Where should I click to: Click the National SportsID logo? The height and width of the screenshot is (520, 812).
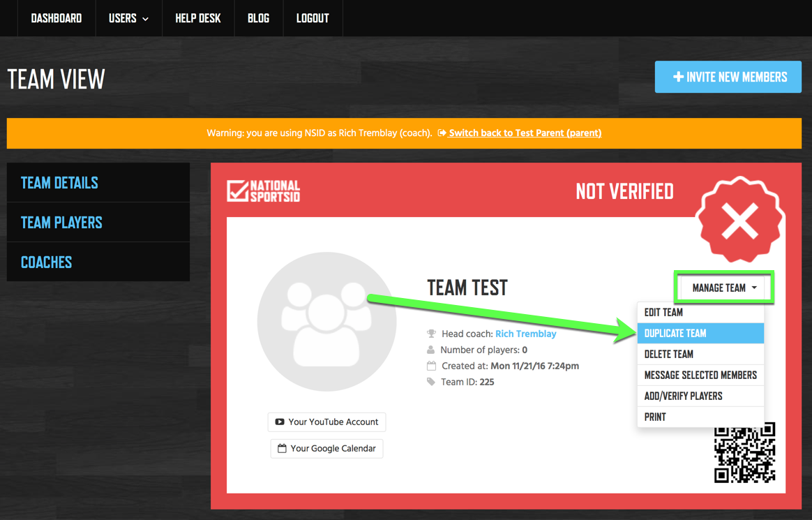(x=264, y=191)
